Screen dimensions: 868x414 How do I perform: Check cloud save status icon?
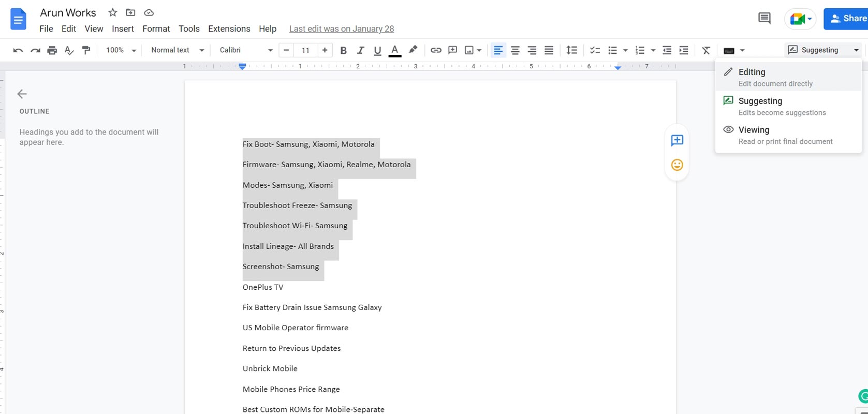(x=149, y=12)
